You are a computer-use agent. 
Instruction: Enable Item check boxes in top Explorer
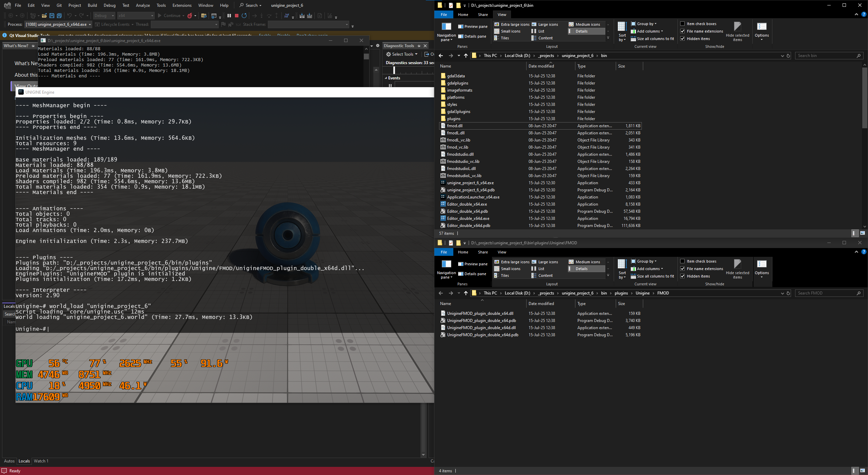pos(683,24)
